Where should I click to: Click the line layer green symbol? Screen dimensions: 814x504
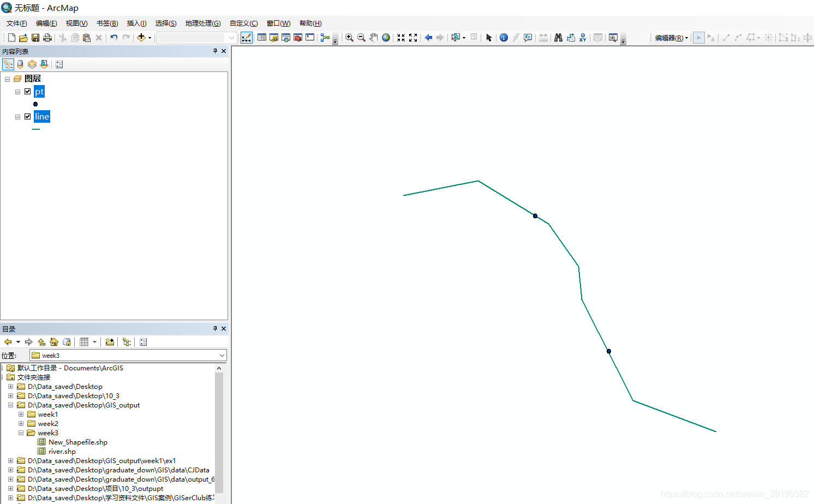[x=36, y=129]
